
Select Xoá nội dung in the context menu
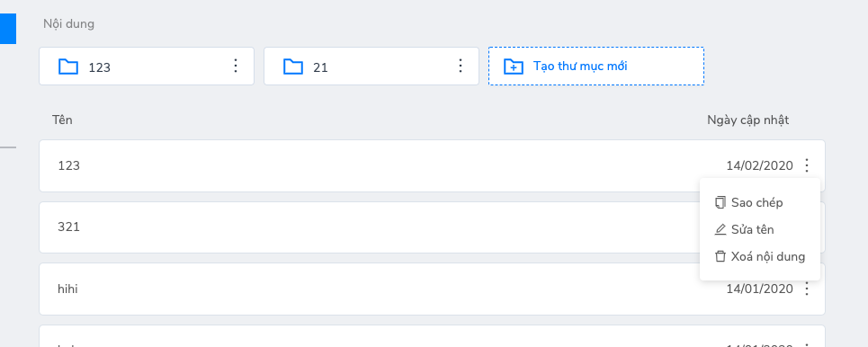[760, 257]
